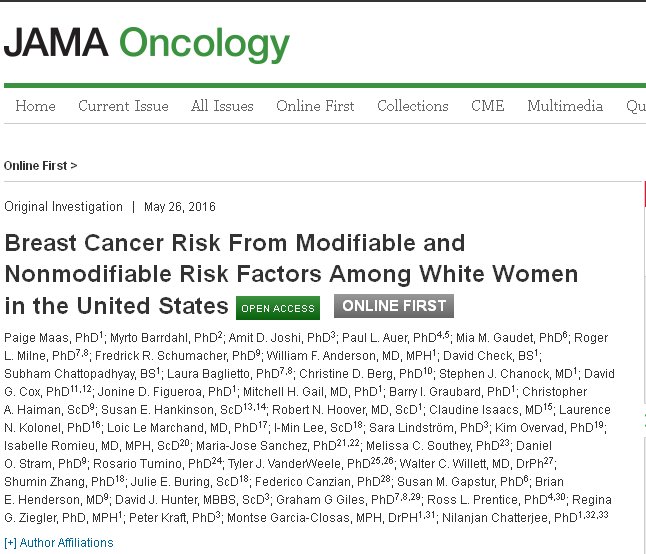Click author name Paige Maas
646x554 pixels.
(x=33, y=337)
